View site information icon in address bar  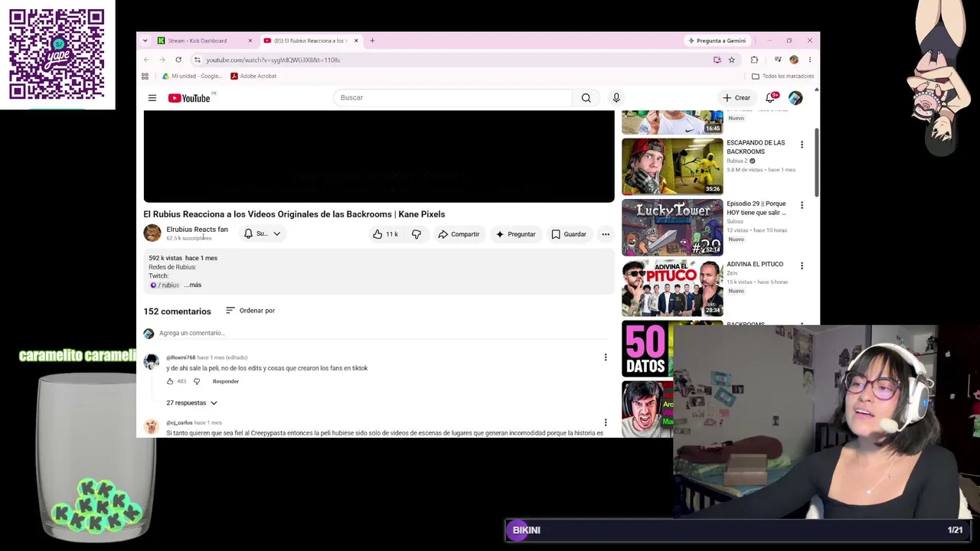pyautogui.click(x=198, y=60)
